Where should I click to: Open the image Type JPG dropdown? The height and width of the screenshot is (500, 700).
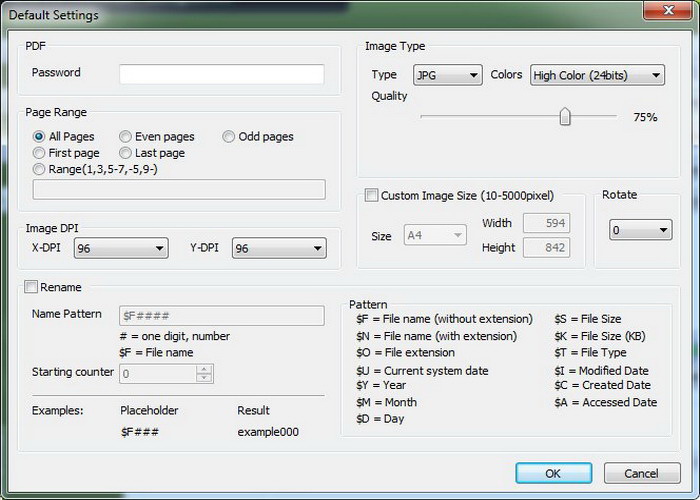coord(448,75)
